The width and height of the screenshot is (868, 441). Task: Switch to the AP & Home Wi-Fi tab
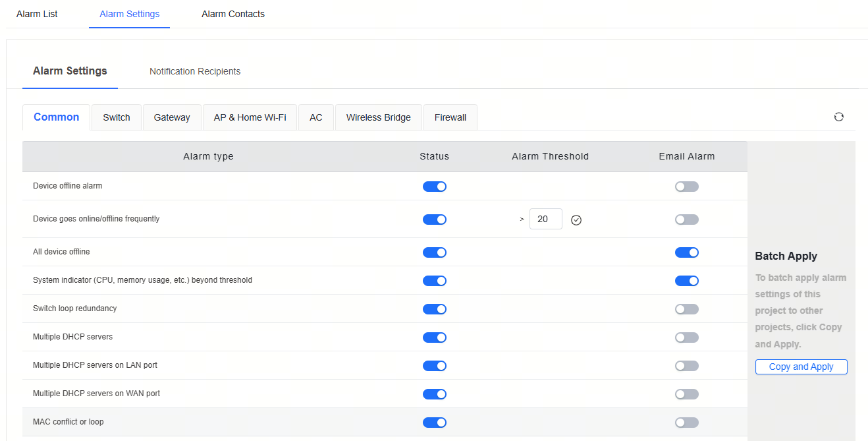[x=250, y=117]
